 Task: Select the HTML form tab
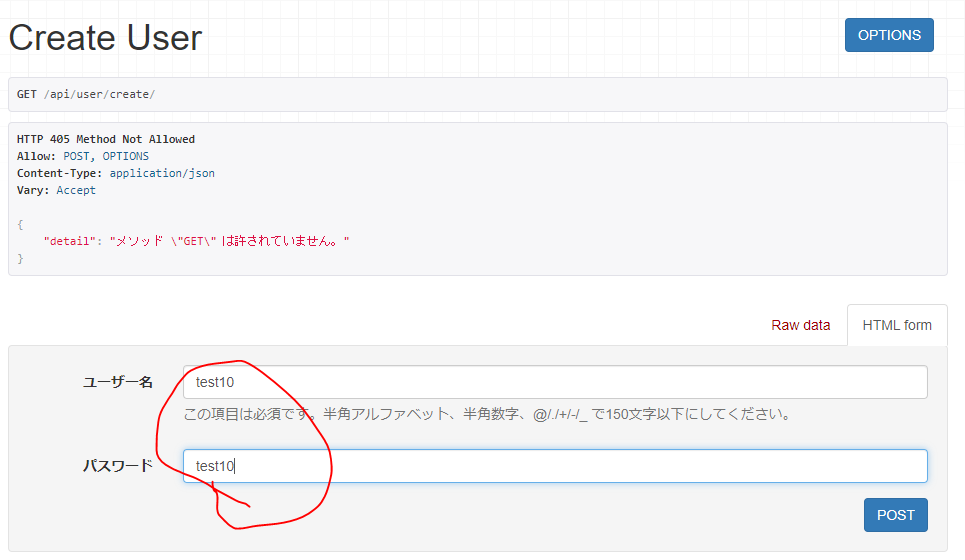pyautogui.click(x=897, y=325)
